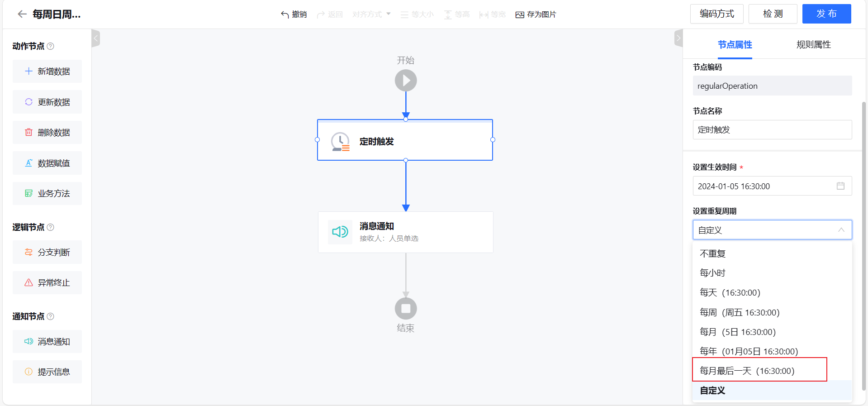868x406 pixels.
Task: Click the 编码方式 button
Action: [716, 14]
